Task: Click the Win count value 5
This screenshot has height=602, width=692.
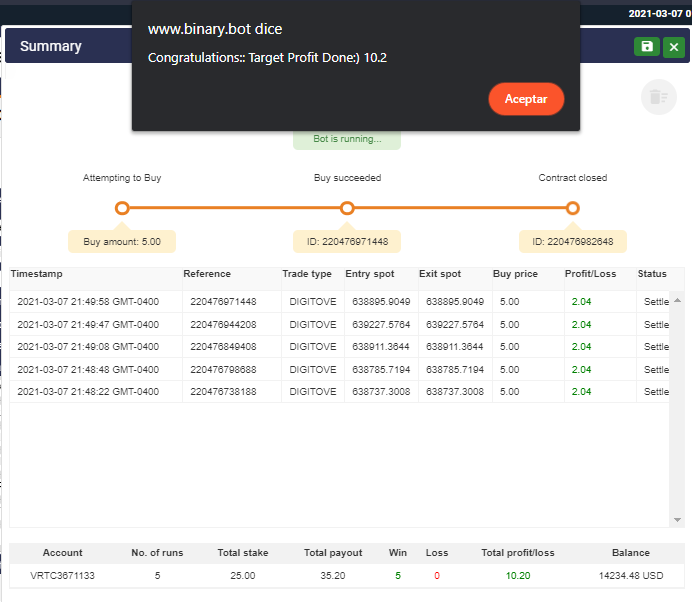Action: pyautogui.click(x=398, y=576)
